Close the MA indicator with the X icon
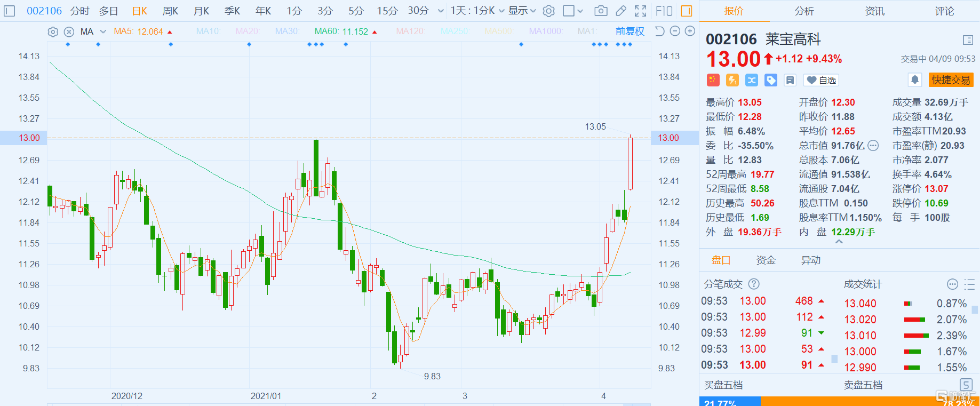 coord(69,32)
